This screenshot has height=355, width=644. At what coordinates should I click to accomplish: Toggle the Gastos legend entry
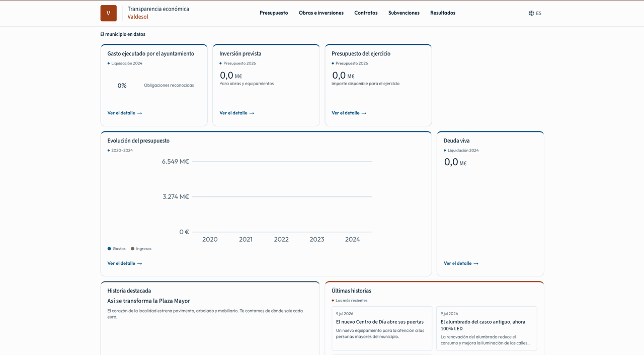(x=117, y=249)
